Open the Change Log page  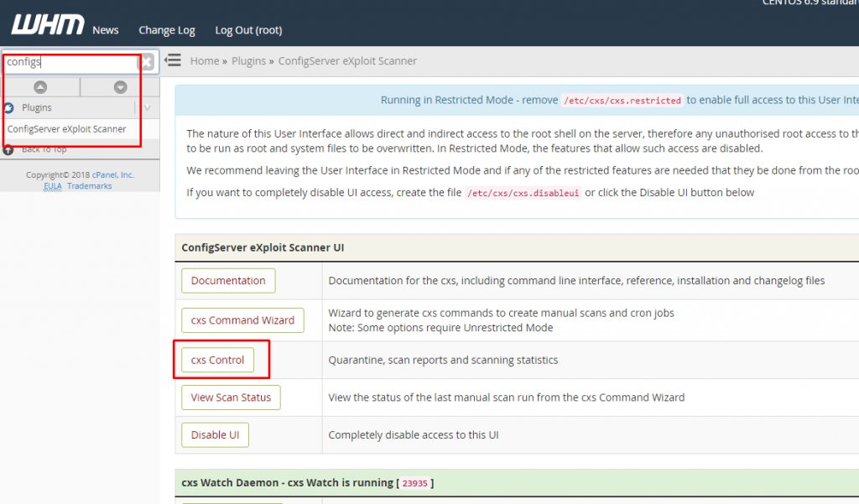pyautogui.click(x=167, y=30)
